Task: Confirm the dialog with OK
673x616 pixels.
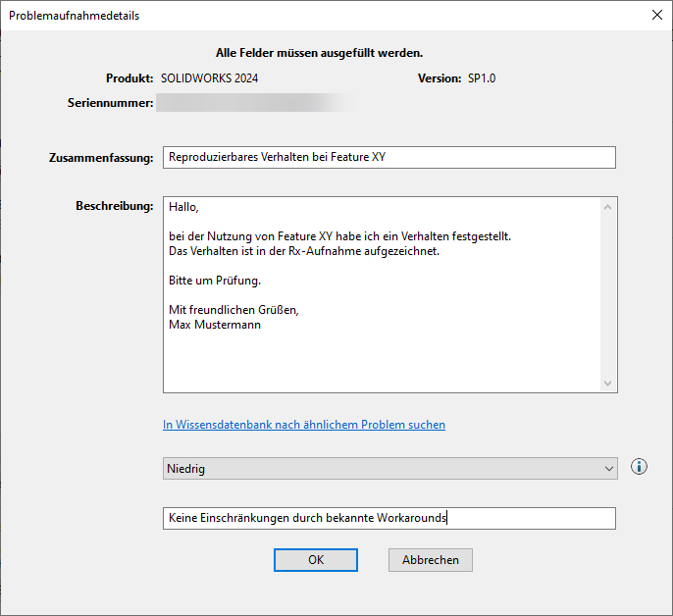Action: [x=316, y=559]
